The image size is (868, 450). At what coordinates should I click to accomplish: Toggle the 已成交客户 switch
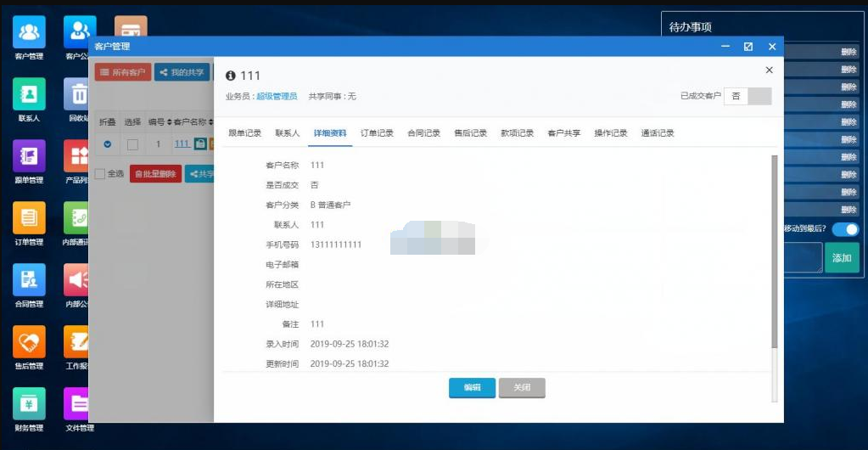[748, 96]
